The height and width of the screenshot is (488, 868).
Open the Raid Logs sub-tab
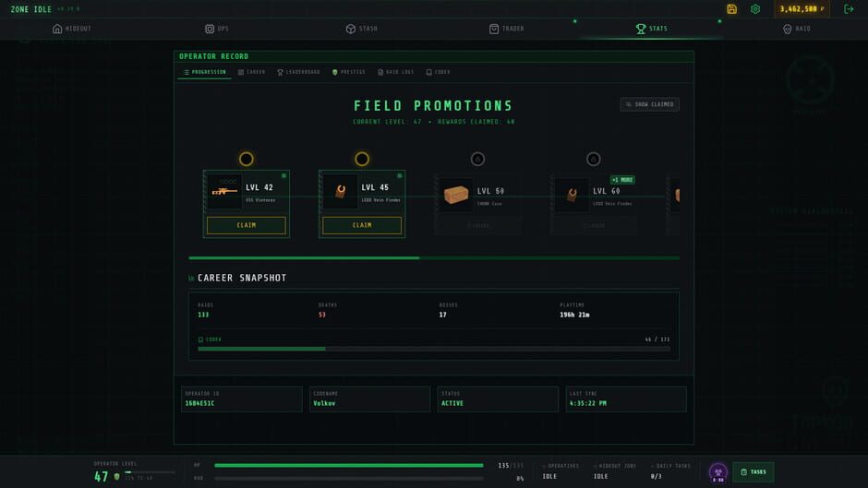(x=396, y=72)
